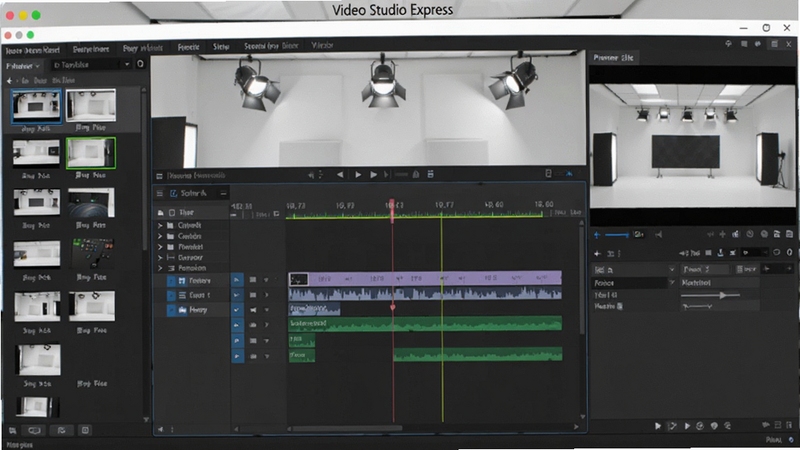
Task: Go back using the media bin left arrow
Action: tap(9, 81)
